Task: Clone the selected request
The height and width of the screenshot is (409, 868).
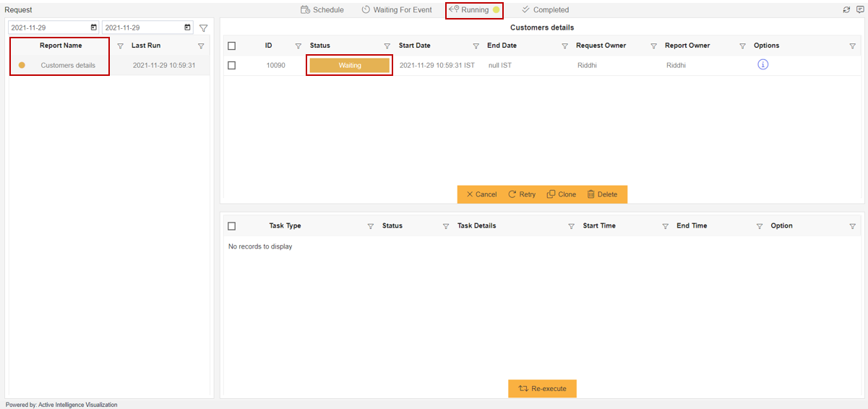Action: (562, 194)
